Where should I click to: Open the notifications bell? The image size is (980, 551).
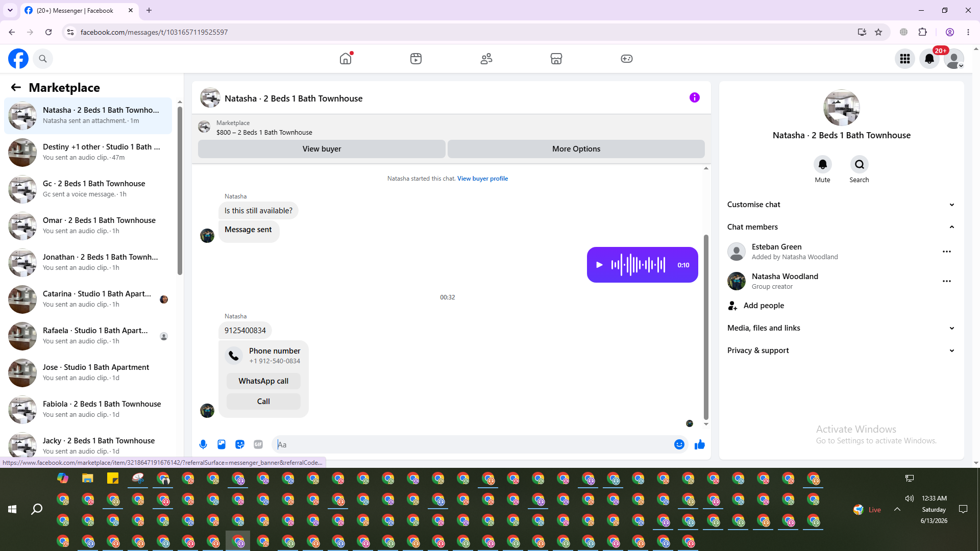929,59
